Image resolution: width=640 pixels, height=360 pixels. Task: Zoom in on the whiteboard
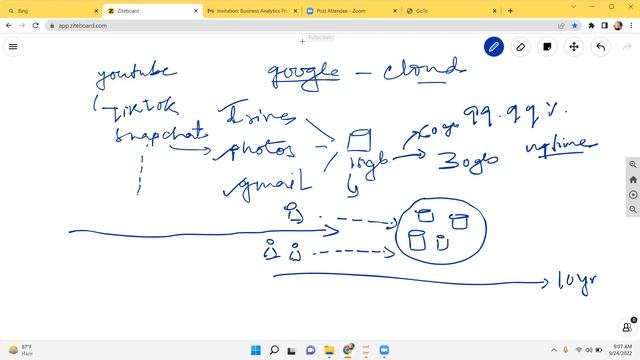click(x=633, y=164)
